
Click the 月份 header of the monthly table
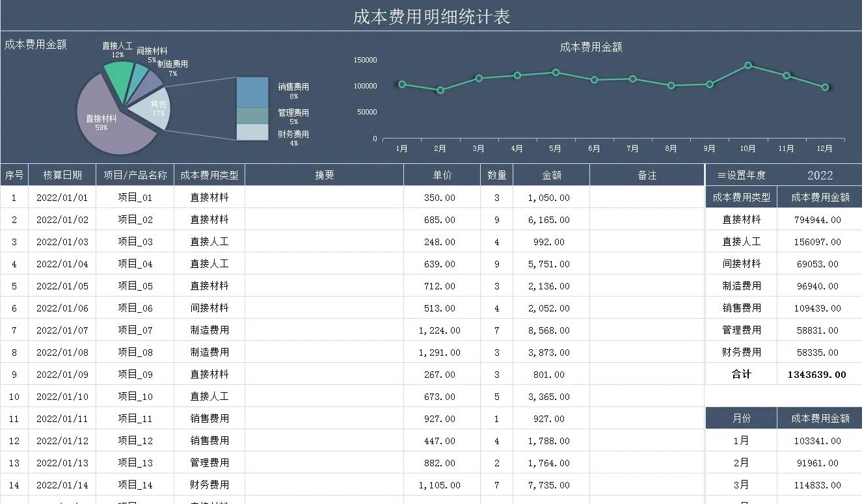click(741, 418)
